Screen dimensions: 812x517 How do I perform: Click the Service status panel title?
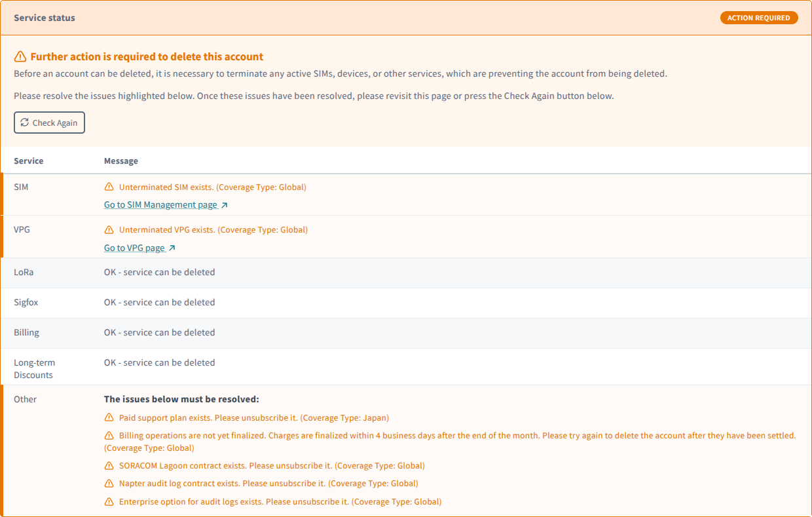coord(45,18)
